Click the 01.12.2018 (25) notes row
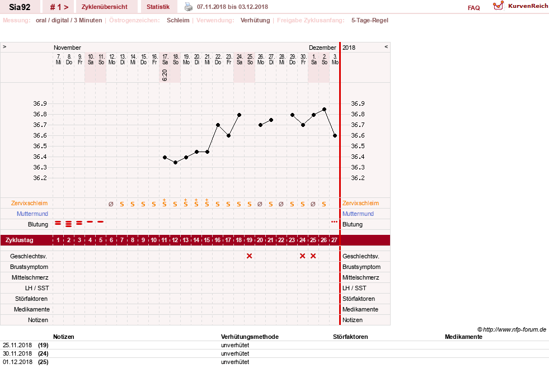549x392 pixels. pos(274,362)
